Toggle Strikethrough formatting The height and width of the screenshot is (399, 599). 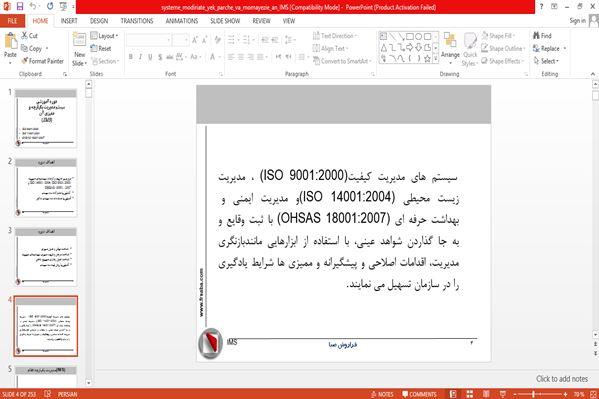click(x=169, y=57)
